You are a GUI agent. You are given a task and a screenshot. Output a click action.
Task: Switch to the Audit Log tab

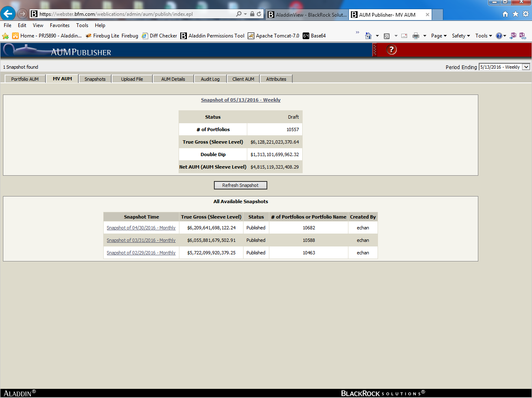pyautogui.click(x=210, y=79)
